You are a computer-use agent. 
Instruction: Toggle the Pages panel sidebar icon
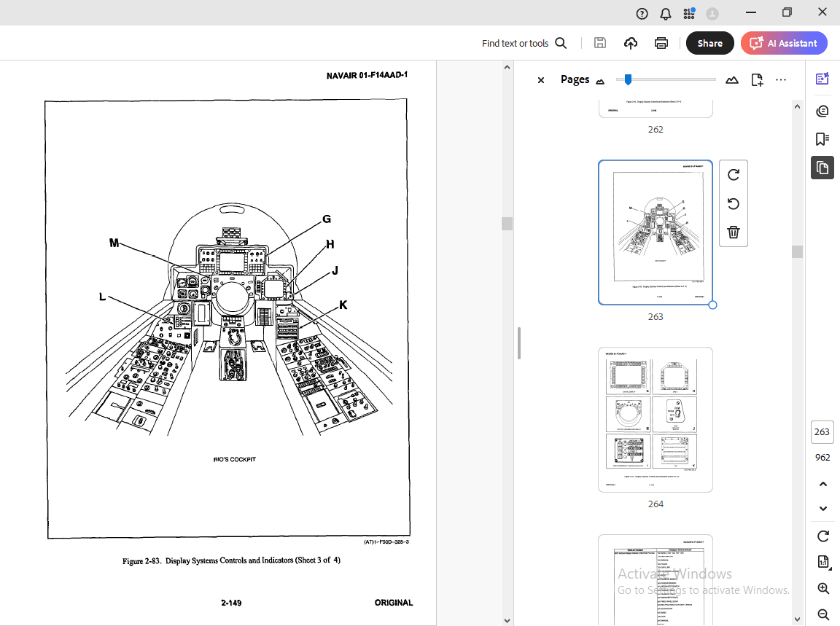tap(822, 168)
